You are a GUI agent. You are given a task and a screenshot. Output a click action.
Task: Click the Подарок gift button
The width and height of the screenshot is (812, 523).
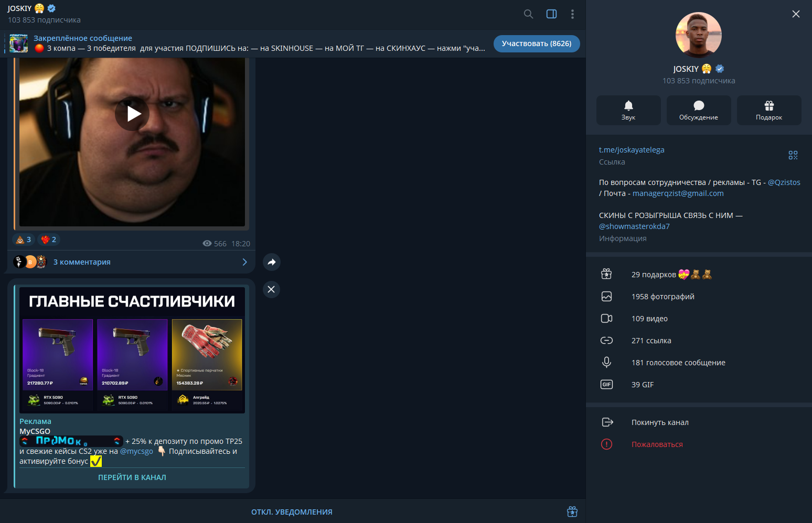[769, 110]
